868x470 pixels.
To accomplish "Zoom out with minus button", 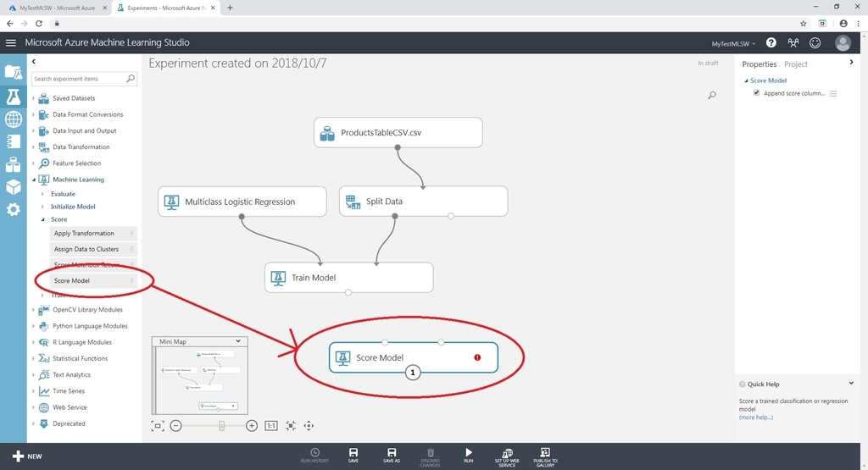I will click(175, 425).
